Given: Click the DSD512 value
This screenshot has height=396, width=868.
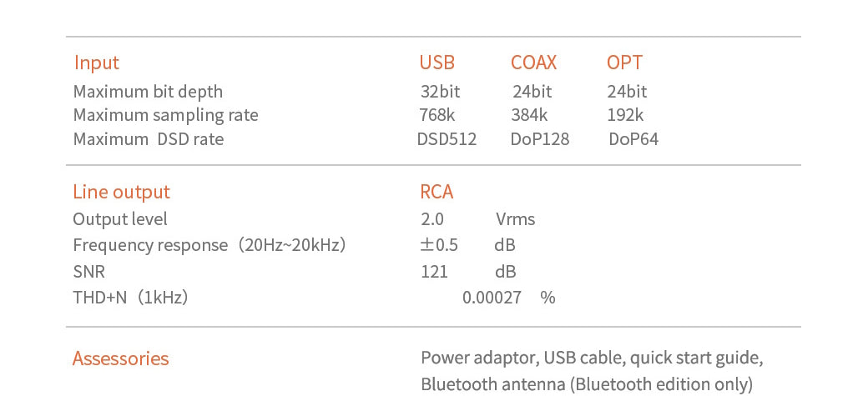Looking at the screenshot, I should pyautogui.click(x=447, y=139).
